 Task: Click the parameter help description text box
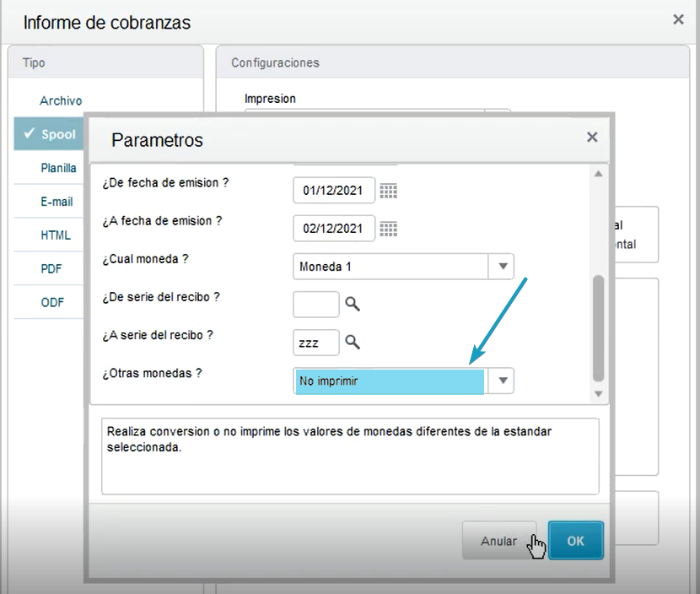click(350, 456)
